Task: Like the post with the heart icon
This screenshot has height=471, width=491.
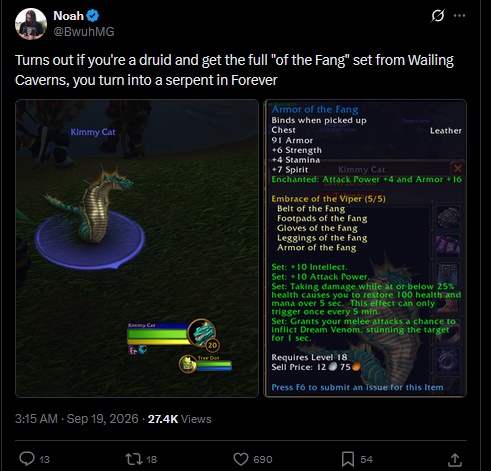Action: tap(241, 459)
